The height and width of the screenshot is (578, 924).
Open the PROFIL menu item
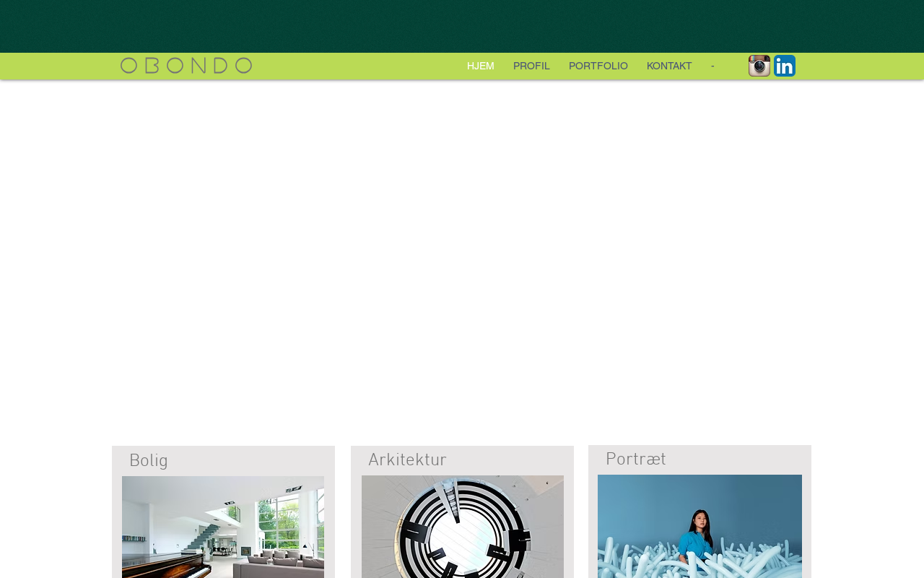click(531, 66)
